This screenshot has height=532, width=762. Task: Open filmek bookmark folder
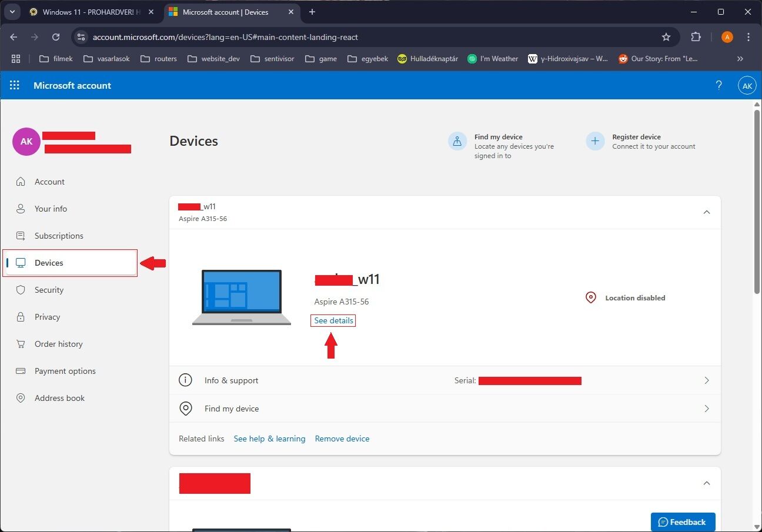point(56,59)
